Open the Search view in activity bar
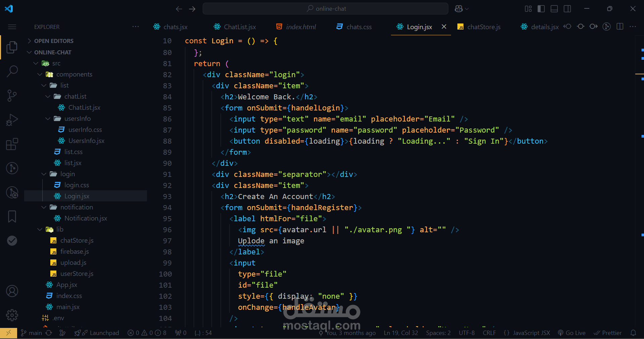 (12, 71)
